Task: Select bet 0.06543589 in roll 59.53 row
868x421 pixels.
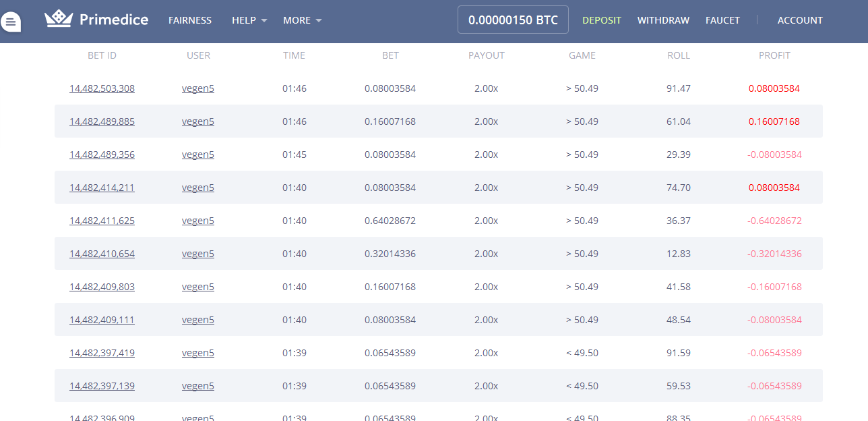Action: 390,386
